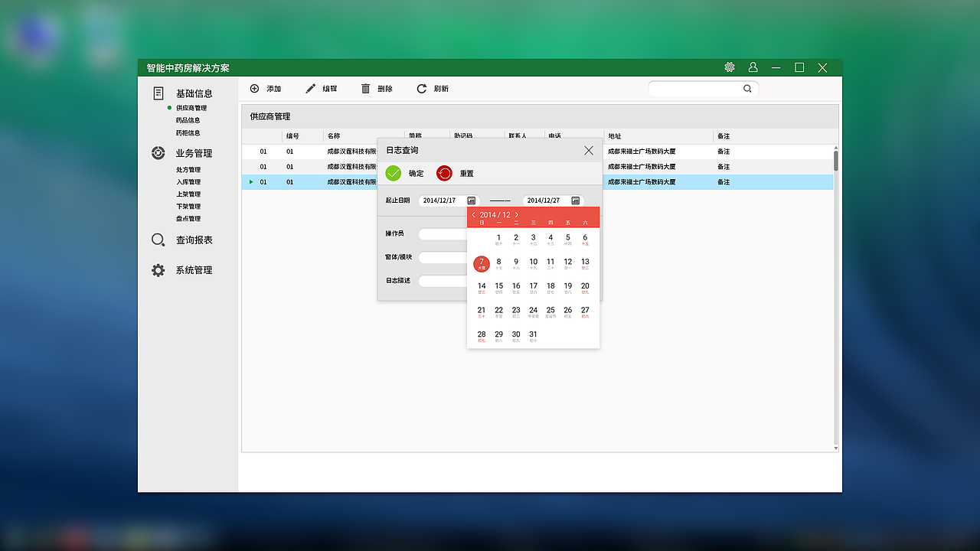The image size is (980, 551).
Task: Open the 系统管理 menu section
Action: [x=194, y=270]
